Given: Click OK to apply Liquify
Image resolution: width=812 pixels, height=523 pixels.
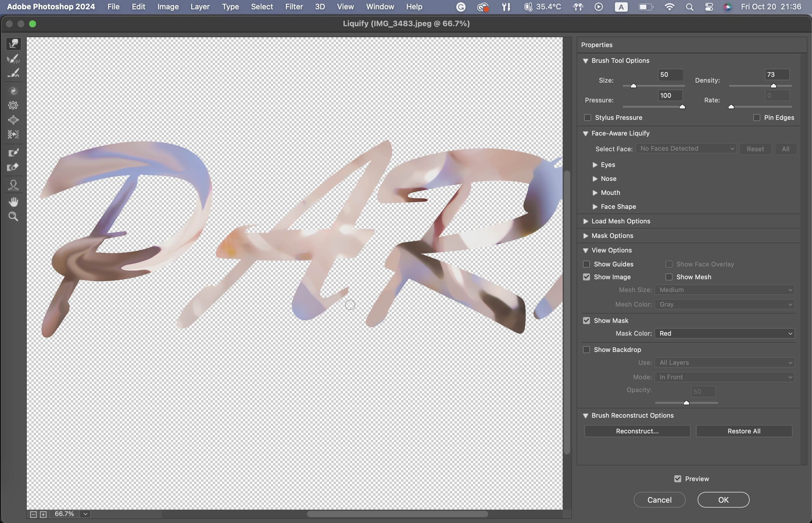Looking at the screenshot, I should (723, 499).
